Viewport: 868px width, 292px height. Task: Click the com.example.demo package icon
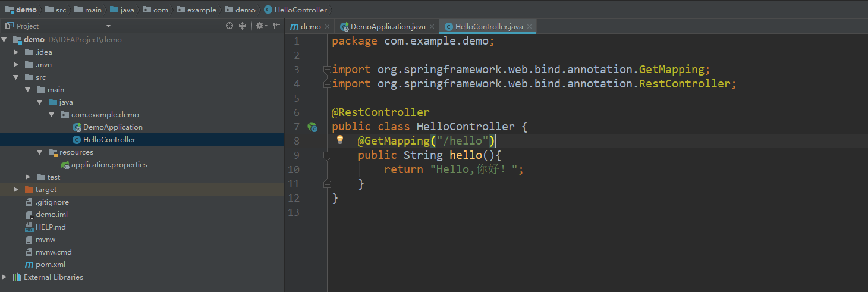click(64, 115)
